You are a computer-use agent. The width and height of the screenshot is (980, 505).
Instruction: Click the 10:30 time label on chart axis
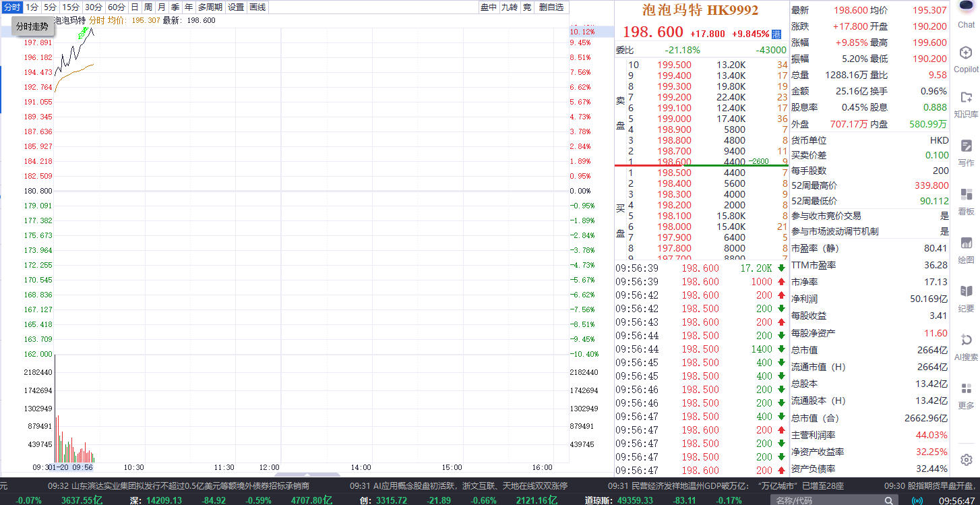pos(134,467)
